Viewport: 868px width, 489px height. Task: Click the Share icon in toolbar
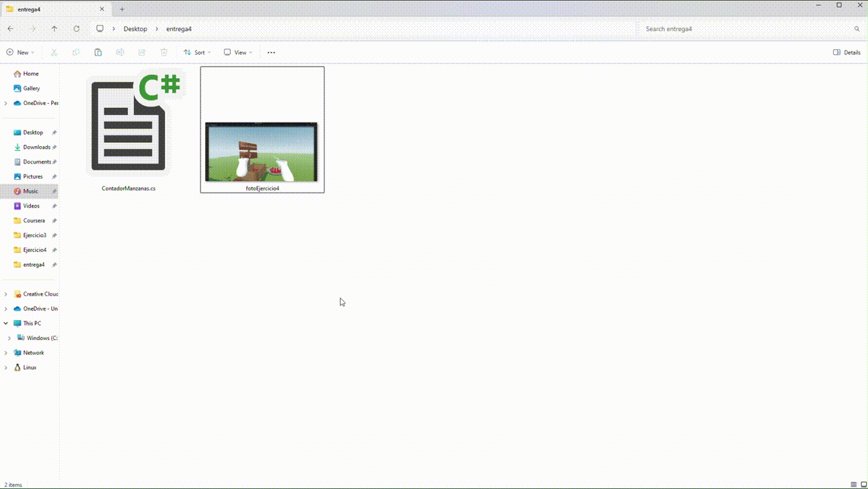[142, 53]
